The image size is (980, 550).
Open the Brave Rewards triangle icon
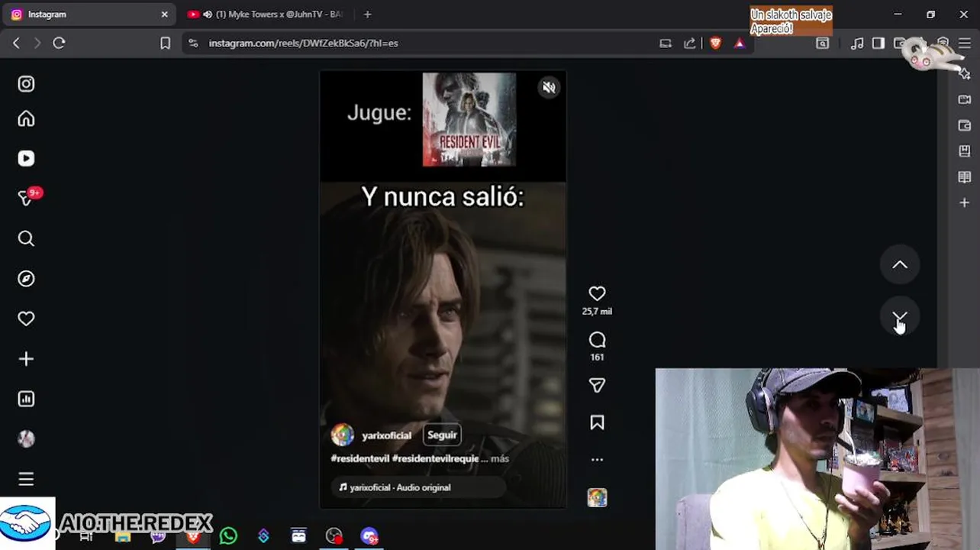pos(740,43)
